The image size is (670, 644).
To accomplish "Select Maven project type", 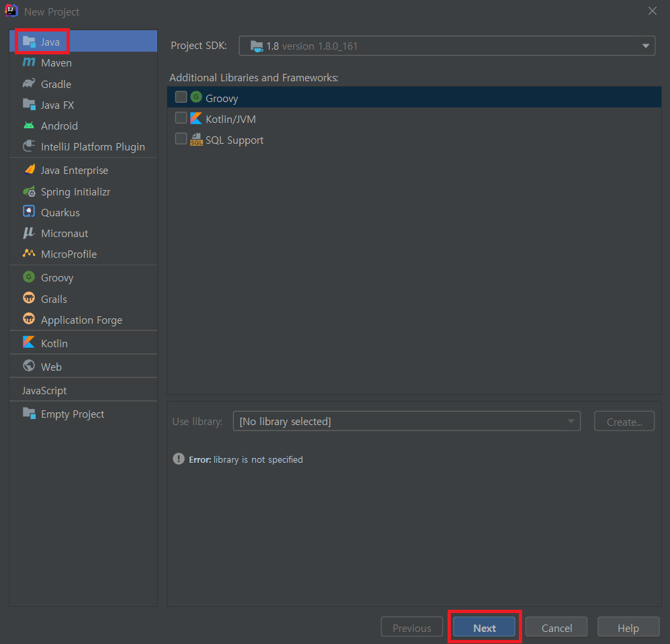I will tap(83, 62).
